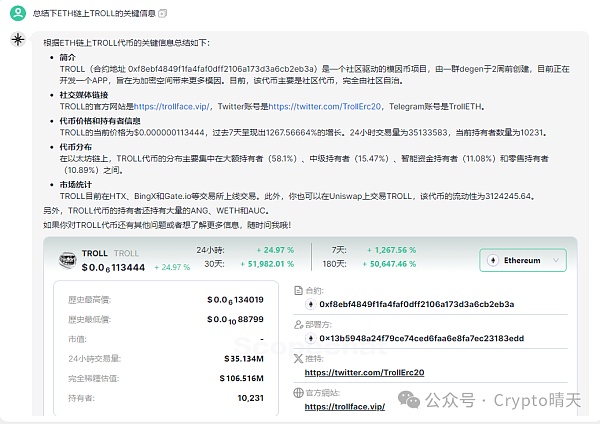Click the contract document icon
Screen dimensions: 600x424
pyautogui.click(x=297, y=290)
